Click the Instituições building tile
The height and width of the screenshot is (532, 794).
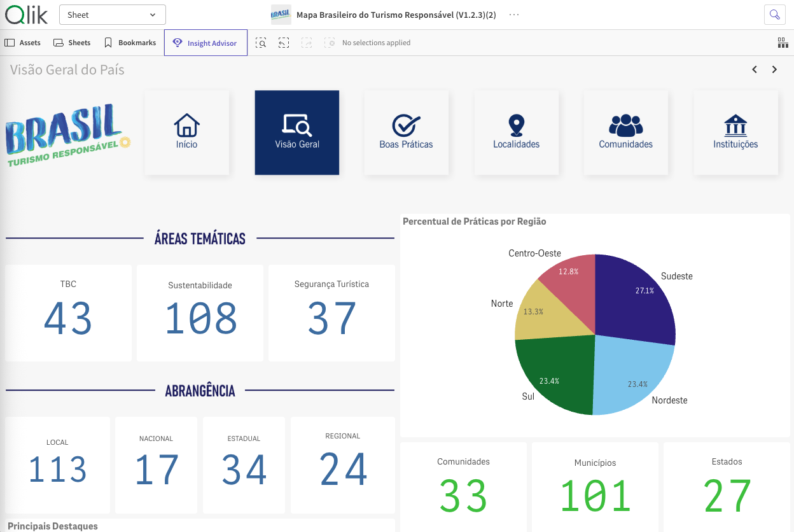coord(735,132)
